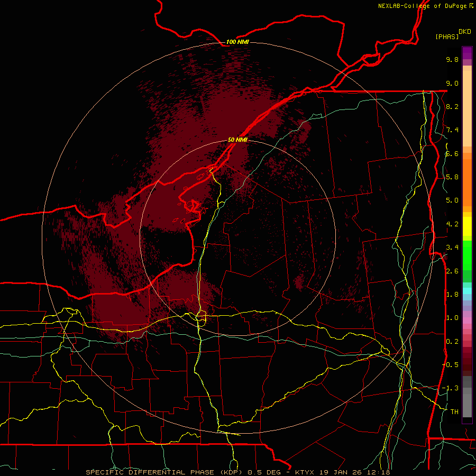Click the 100 NMI range ring label

237,42
